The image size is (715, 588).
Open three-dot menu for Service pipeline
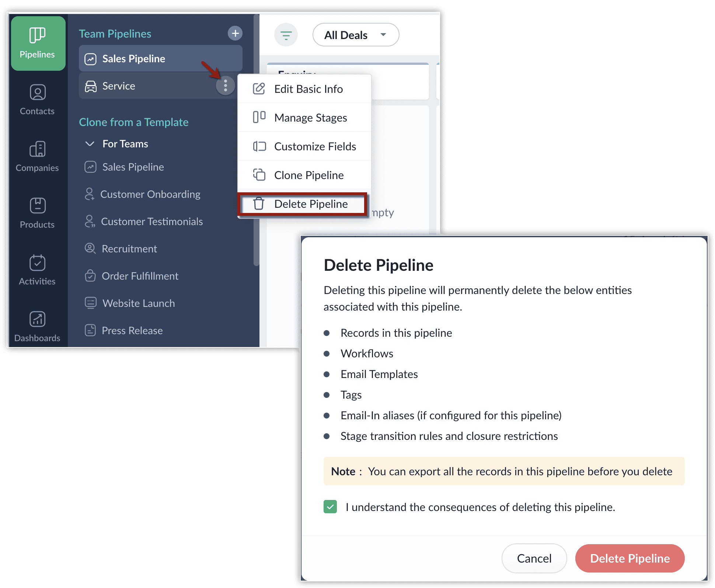[x=225, y=86]
